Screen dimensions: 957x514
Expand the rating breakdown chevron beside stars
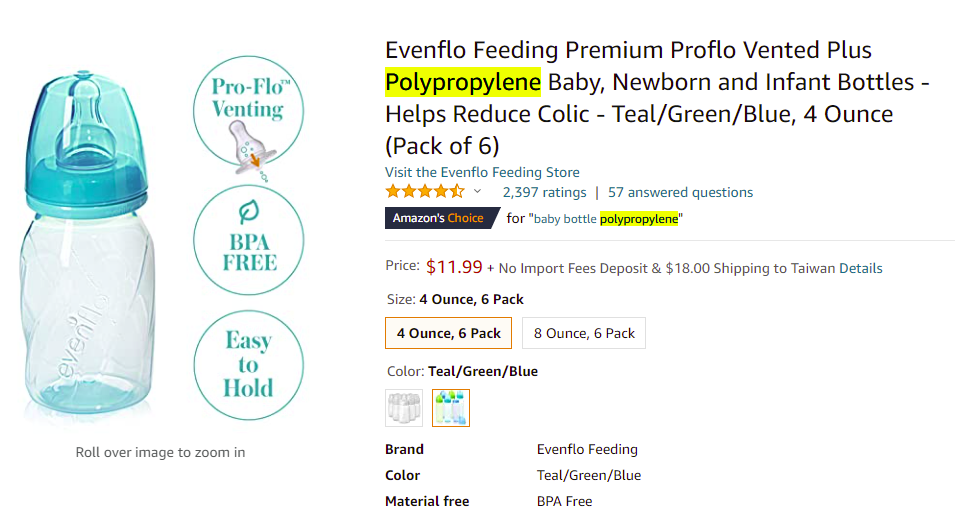click(x=478, y=192)
